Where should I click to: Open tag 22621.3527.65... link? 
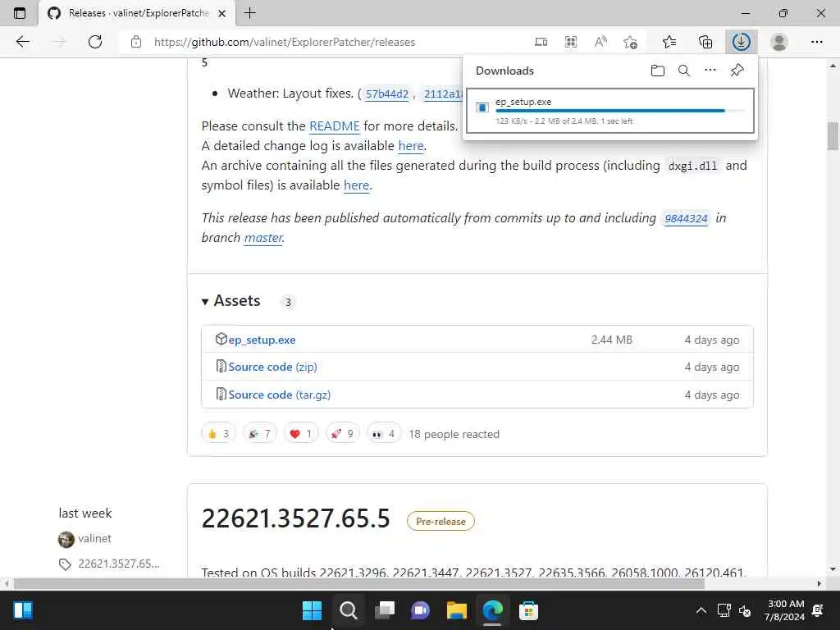pos(118,564)
